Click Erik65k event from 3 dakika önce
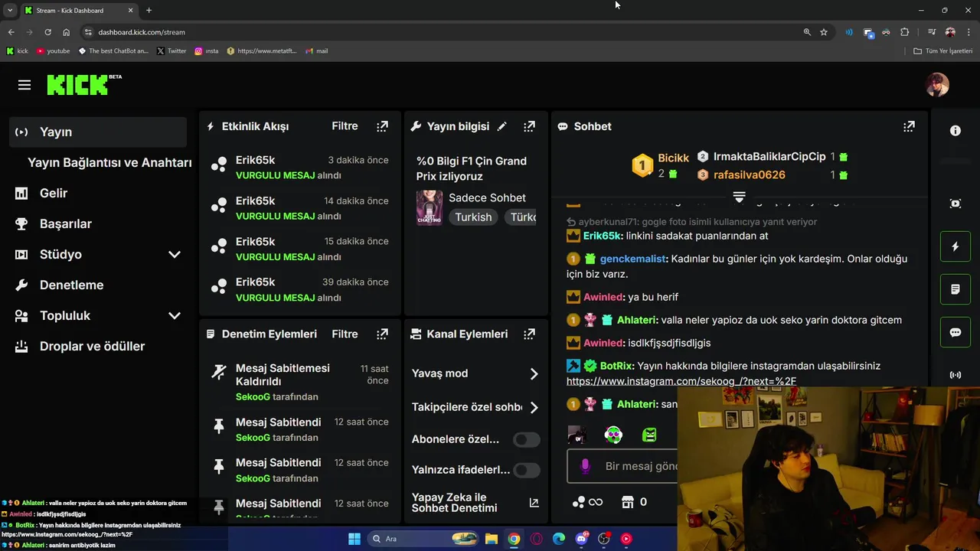980x551 pixels. click(x=300, y=167)
